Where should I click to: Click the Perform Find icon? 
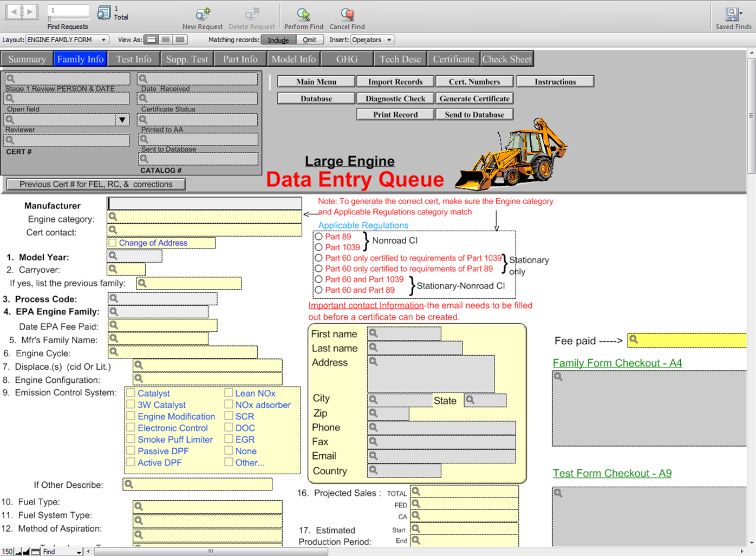coord(303,15)
